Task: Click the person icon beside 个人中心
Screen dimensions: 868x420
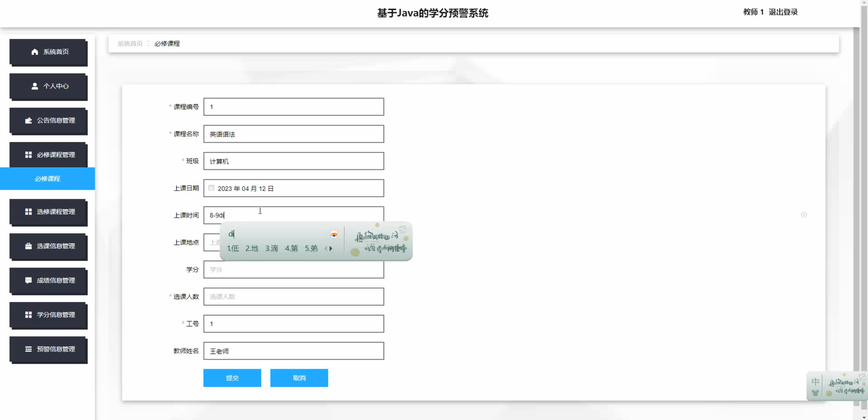Action: click(x=35, y=86)
